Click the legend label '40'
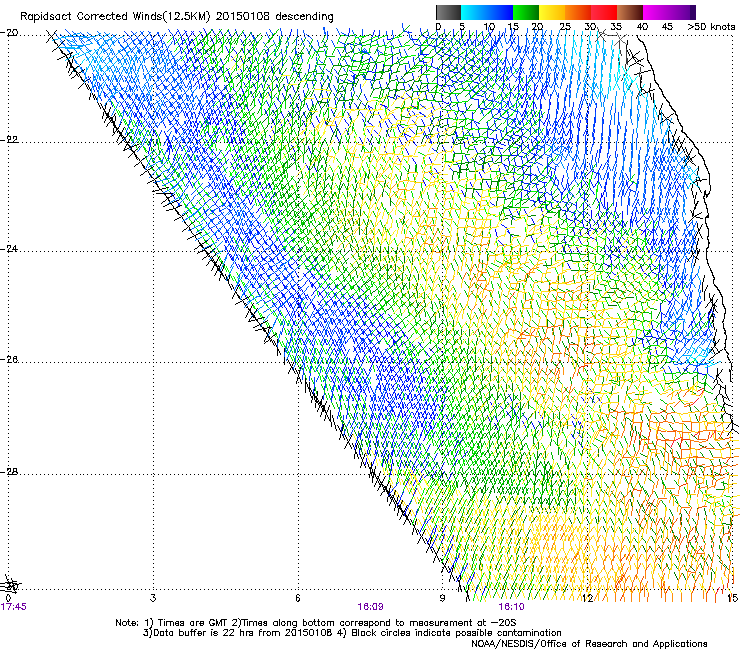This screenshot has width=740, height=650. pyautogui.click(x=642, y=27)
